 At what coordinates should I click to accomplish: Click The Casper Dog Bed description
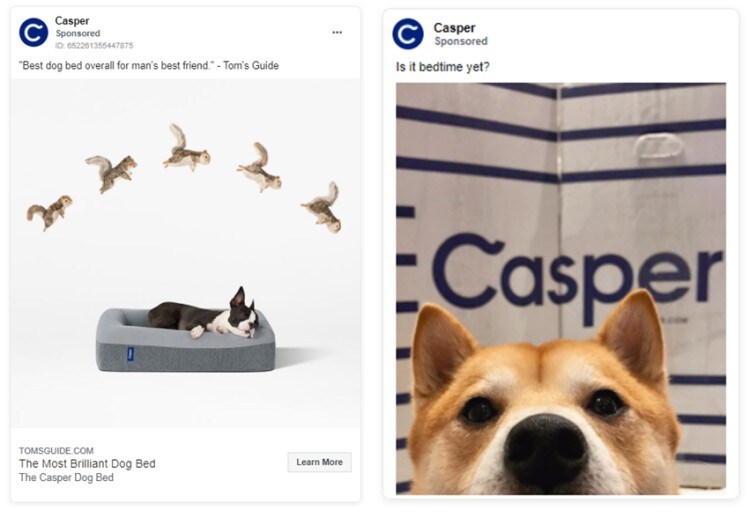(66, 477)
